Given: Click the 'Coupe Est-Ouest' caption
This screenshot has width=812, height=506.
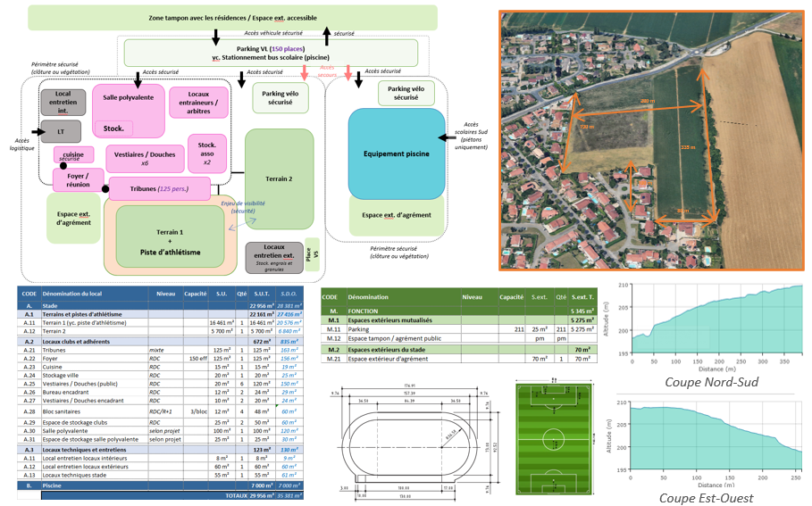Looking at the screenshot, I should coord(707,498).
